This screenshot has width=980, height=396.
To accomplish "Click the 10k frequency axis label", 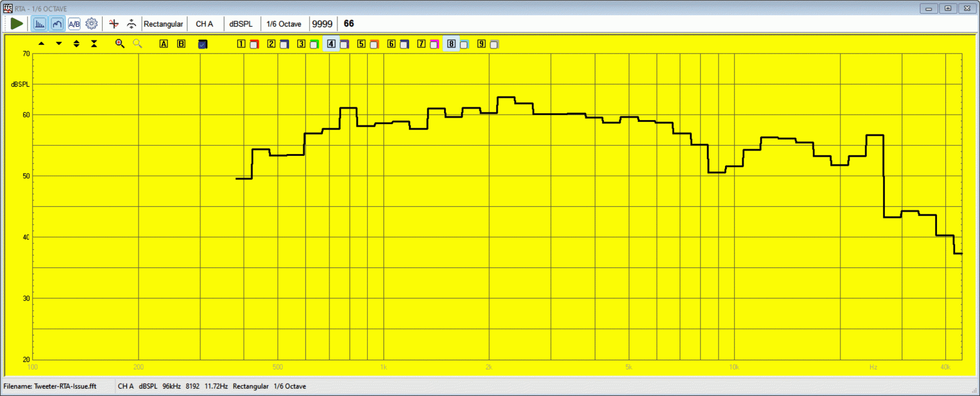I will 734,367.
